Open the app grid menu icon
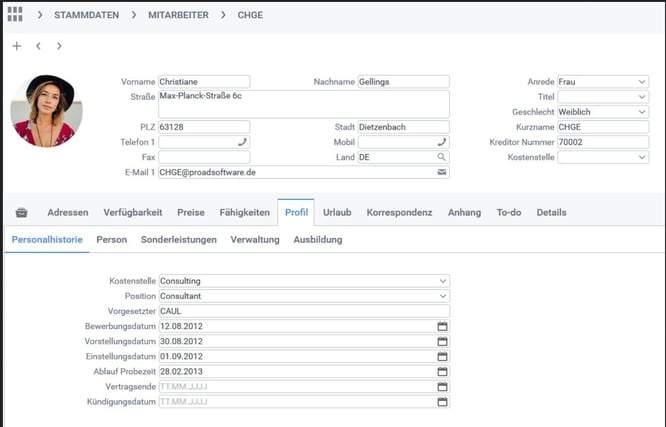Image resolution: width=666 pixels, height=427 pixels. point(15,15)
